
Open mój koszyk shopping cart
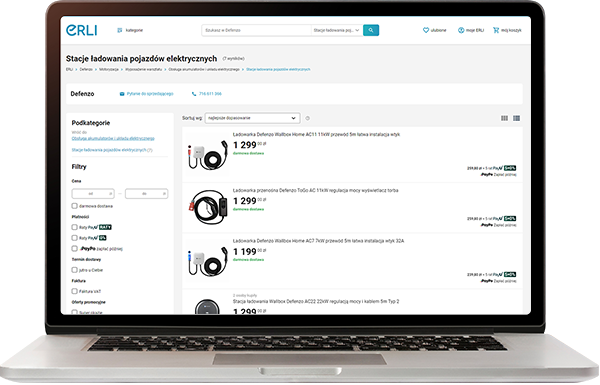coord(507,30)
